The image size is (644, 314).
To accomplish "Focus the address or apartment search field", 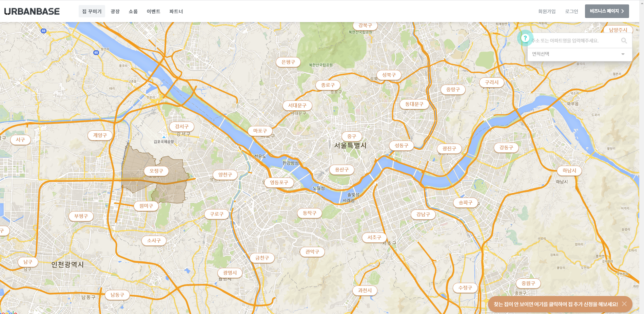I will [575, 40].
